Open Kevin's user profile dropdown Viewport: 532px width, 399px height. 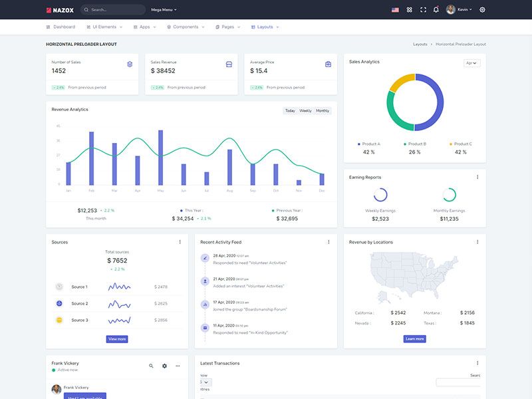pyautogui.click(x=460, y=10)
